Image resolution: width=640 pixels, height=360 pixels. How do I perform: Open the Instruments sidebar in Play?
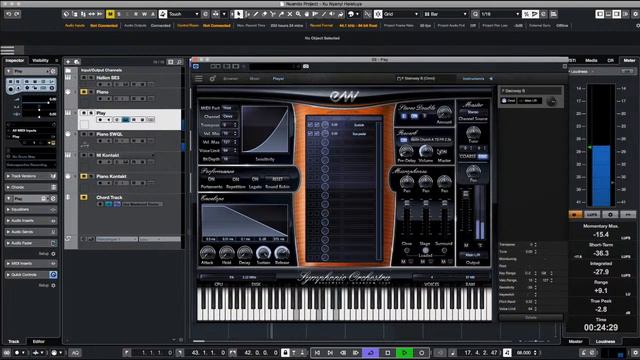tap(473, 78)
